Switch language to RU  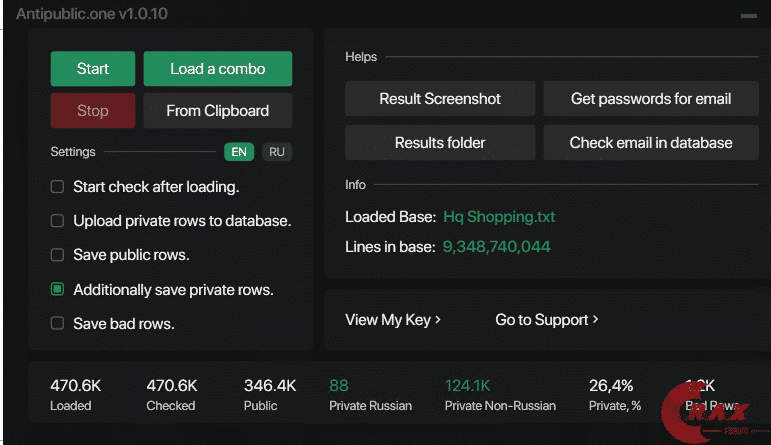pos(277,152)
